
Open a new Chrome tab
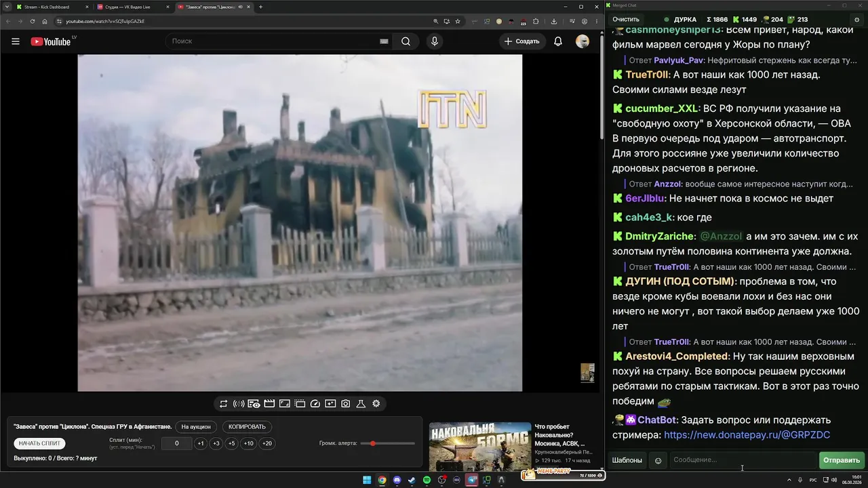261,7
